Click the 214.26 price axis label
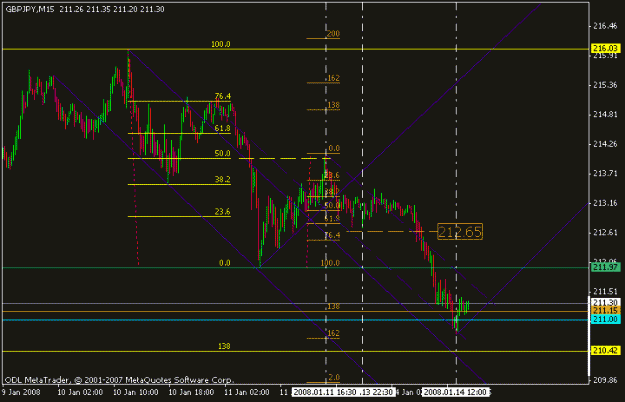Image resolution: width=625 pixels, height=402 pixels. coord(605,144)
